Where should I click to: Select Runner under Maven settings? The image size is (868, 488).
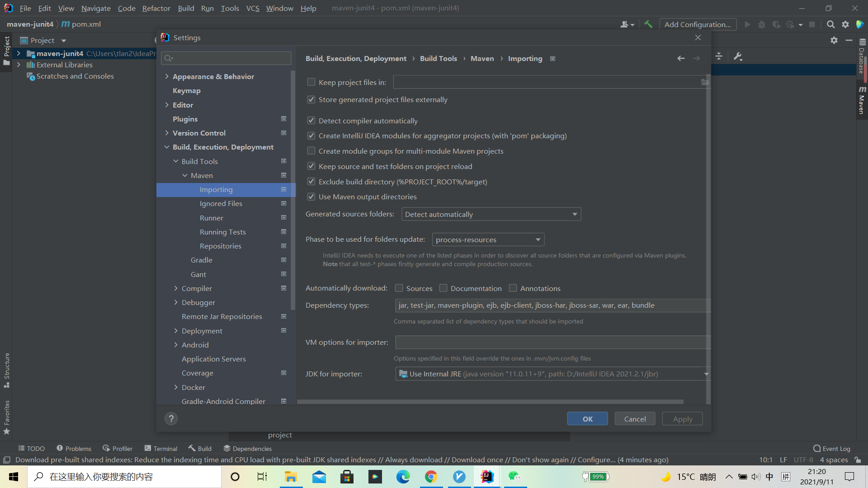pos(211,218)
